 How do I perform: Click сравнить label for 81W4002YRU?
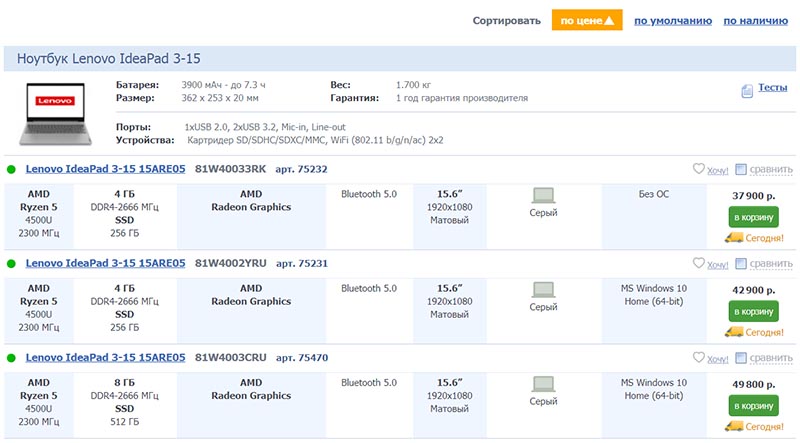[x=771, y=264]
